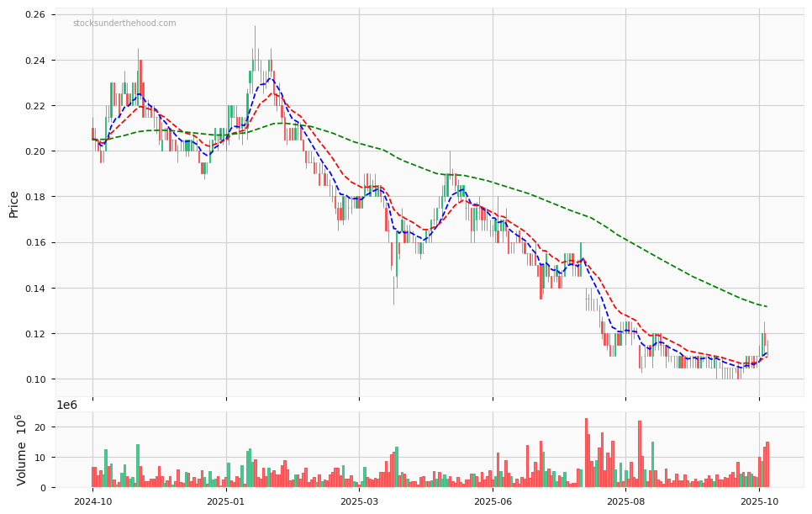Select the 2025-08 date tick label

pos(625,502)
